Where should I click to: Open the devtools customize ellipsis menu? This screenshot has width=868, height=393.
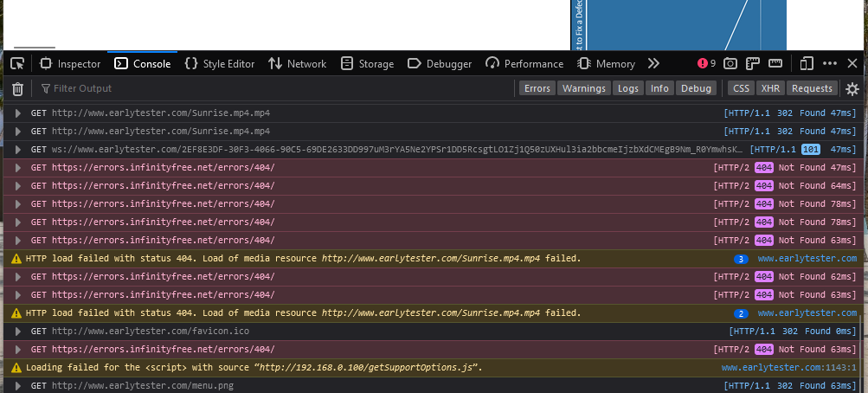tap(830, 63)
